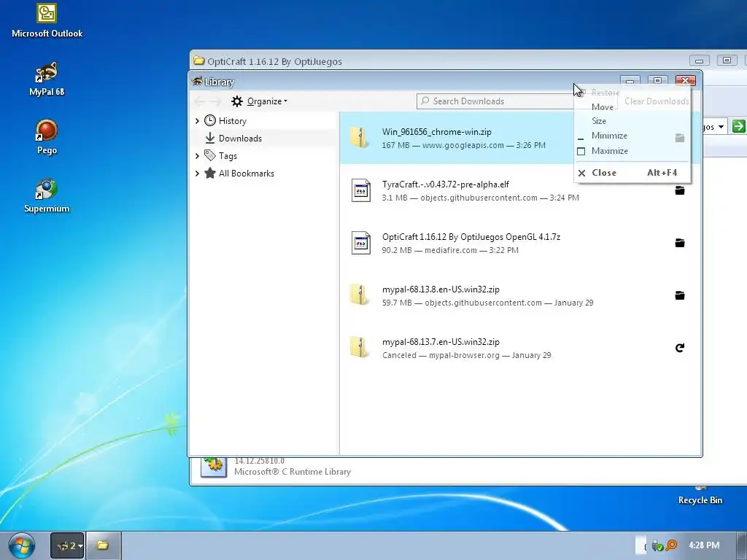Select the mypal-68.13.8.en-US.win32.zip download
This screenshot has width=747, height=560.
(520, 295)
